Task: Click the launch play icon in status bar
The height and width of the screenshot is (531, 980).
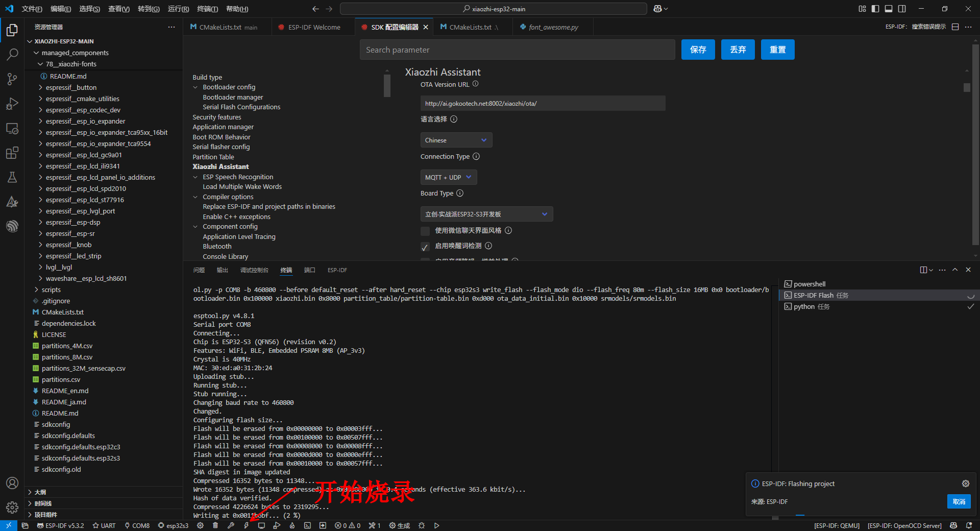Action: (x=437, y=525)
